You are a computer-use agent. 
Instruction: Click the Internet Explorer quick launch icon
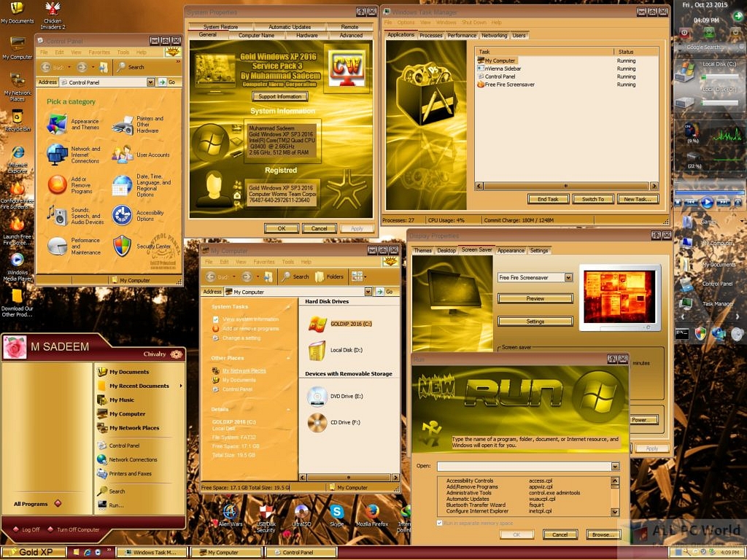click(88, 553)
